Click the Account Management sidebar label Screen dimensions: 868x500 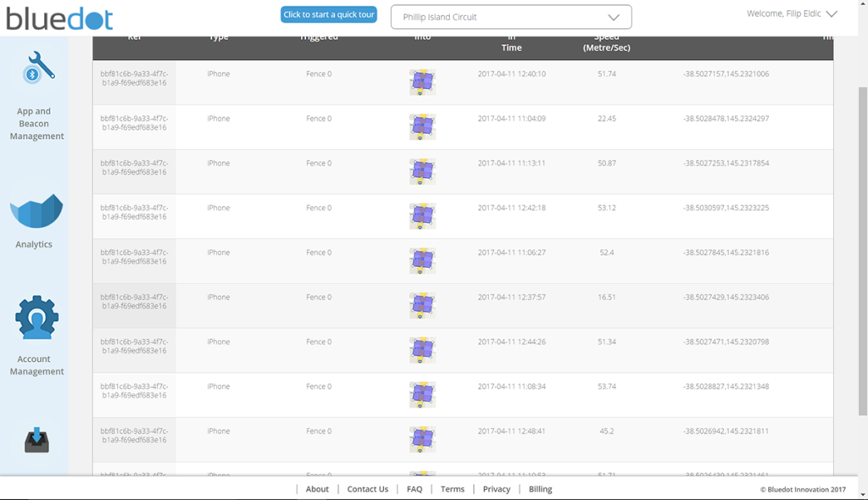(36, 365)
